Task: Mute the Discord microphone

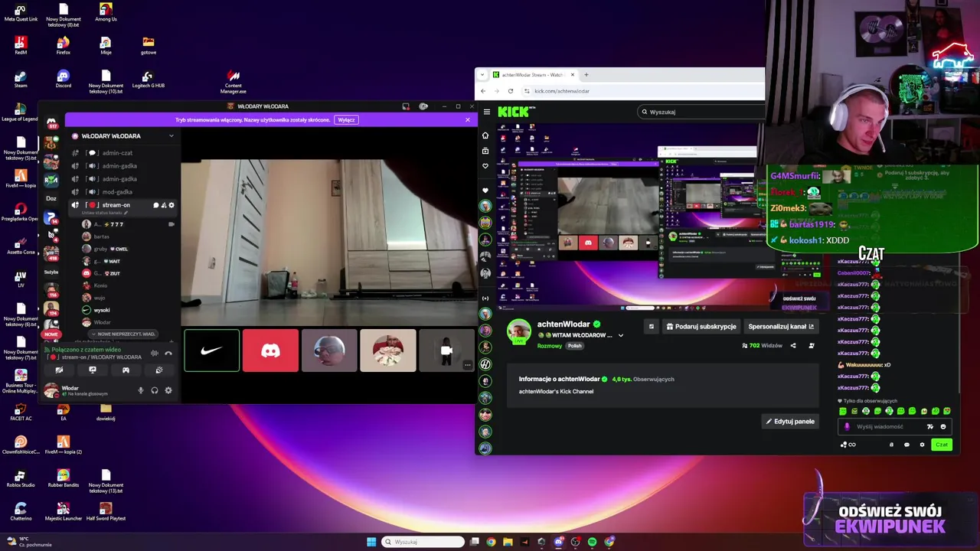Action: (140, 390)
